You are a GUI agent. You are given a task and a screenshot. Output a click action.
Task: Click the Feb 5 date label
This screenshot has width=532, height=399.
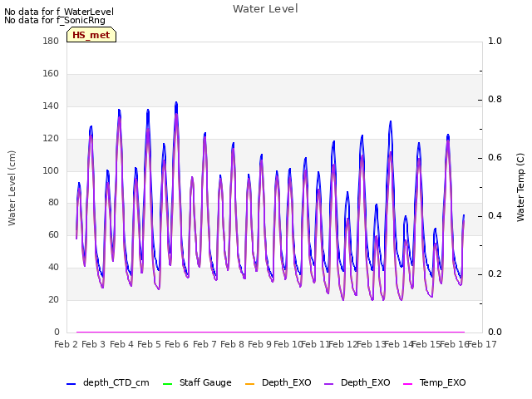[149, 344]
